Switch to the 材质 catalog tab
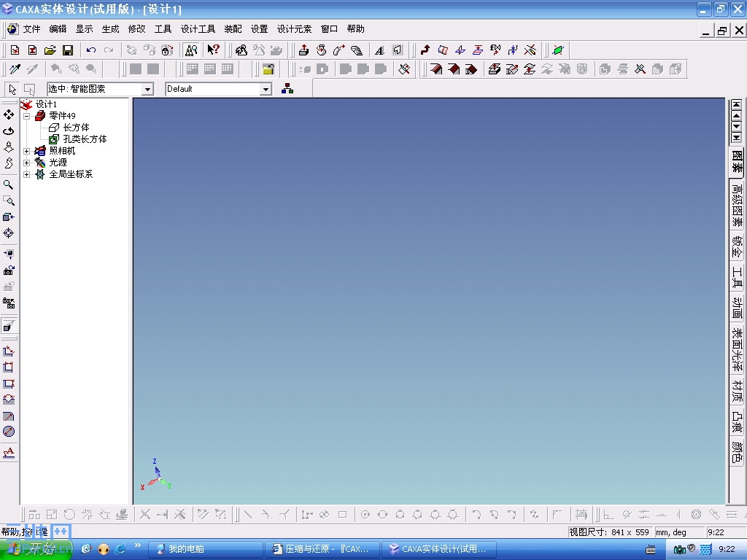This screenshot has height=560, width=747. point(737,391)
